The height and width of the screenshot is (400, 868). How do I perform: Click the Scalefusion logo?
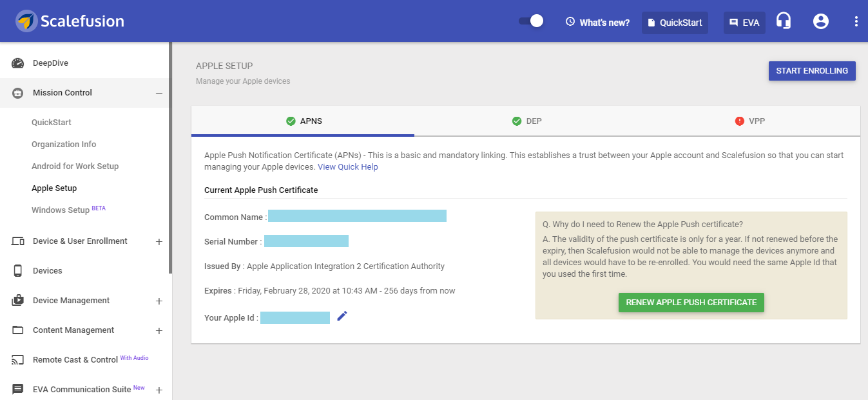pos(70,21)
